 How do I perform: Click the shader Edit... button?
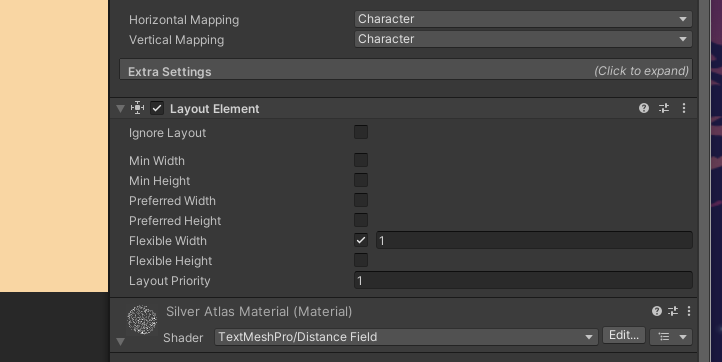point(624,335)
